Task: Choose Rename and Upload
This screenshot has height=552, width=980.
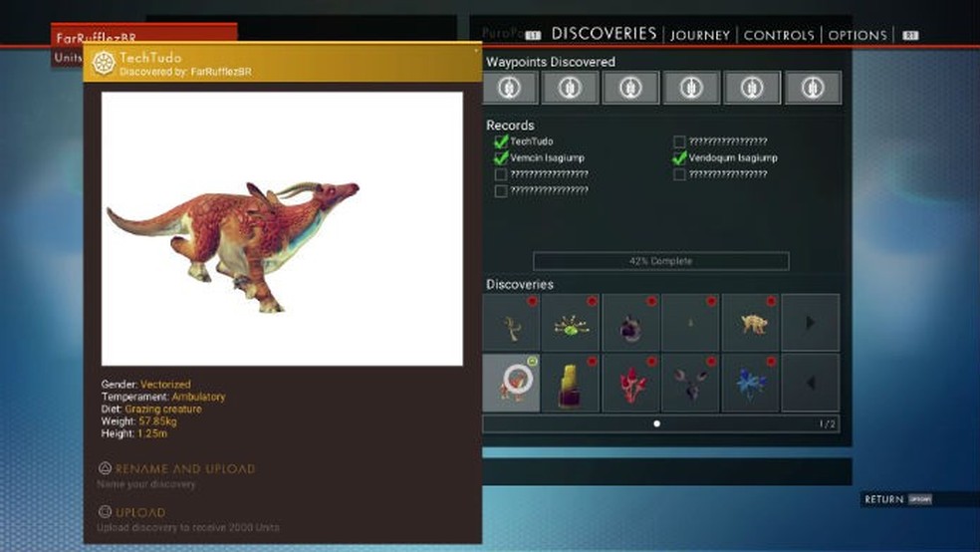Action: (x=185, y=468)
